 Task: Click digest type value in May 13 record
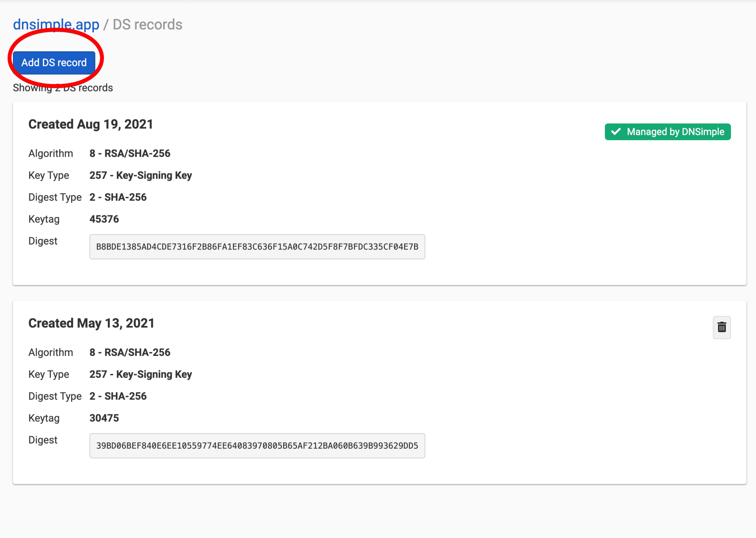(118, 396)
